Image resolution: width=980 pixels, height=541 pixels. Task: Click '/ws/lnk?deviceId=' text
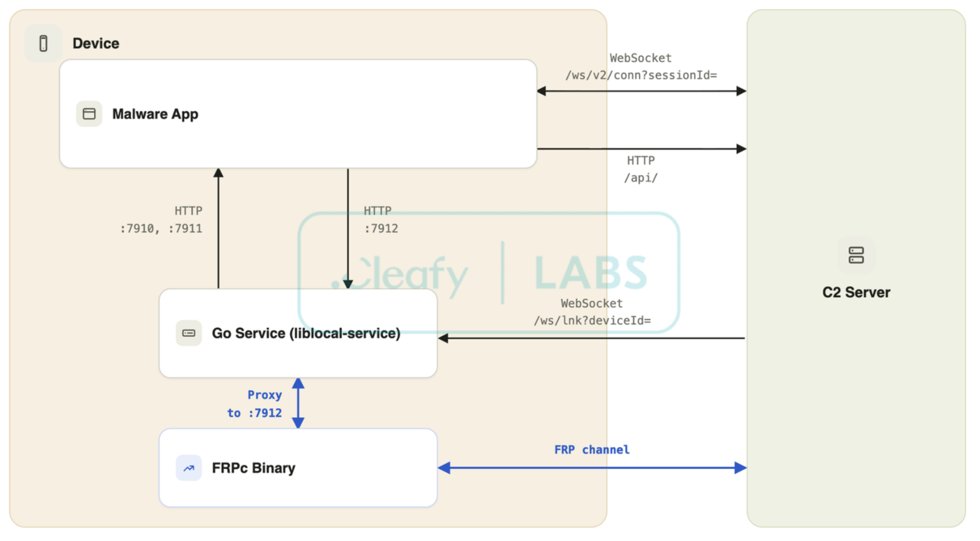coord(592,320)
